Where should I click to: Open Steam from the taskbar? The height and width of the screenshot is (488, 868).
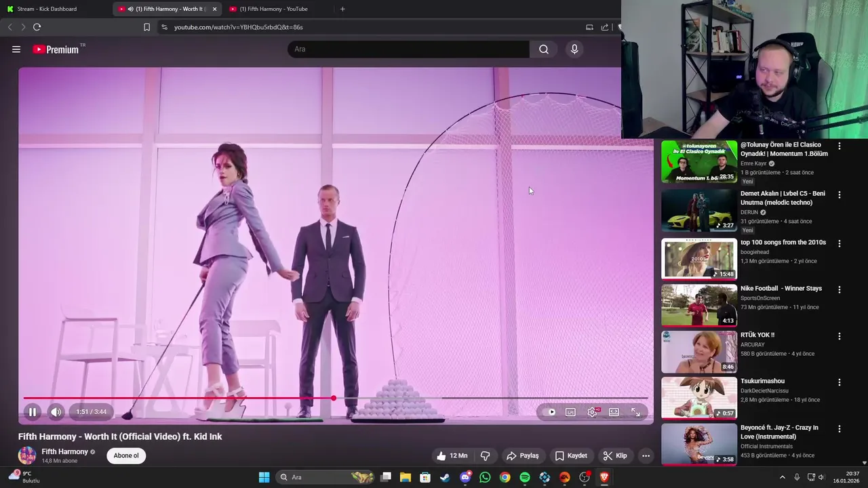(x=445, y=477)
